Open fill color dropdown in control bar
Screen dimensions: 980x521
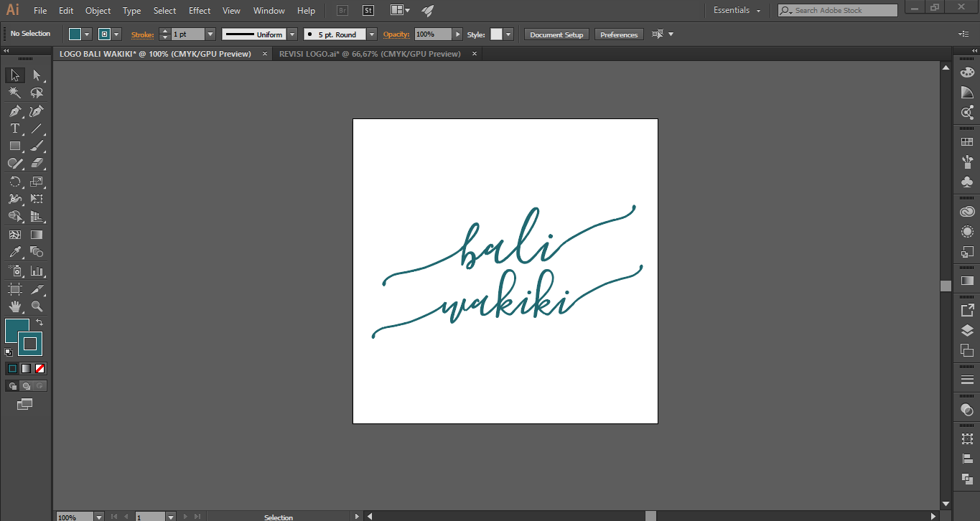[88, 34]
